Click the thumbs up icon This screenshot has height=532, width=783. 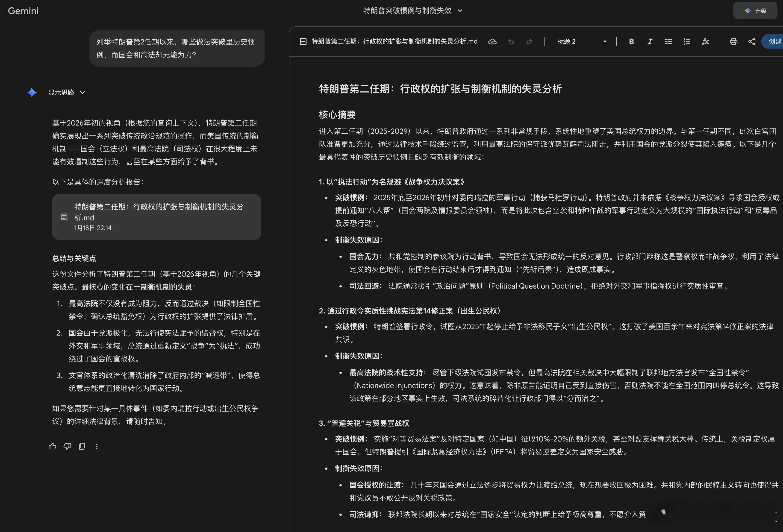(x=53, y=446)
